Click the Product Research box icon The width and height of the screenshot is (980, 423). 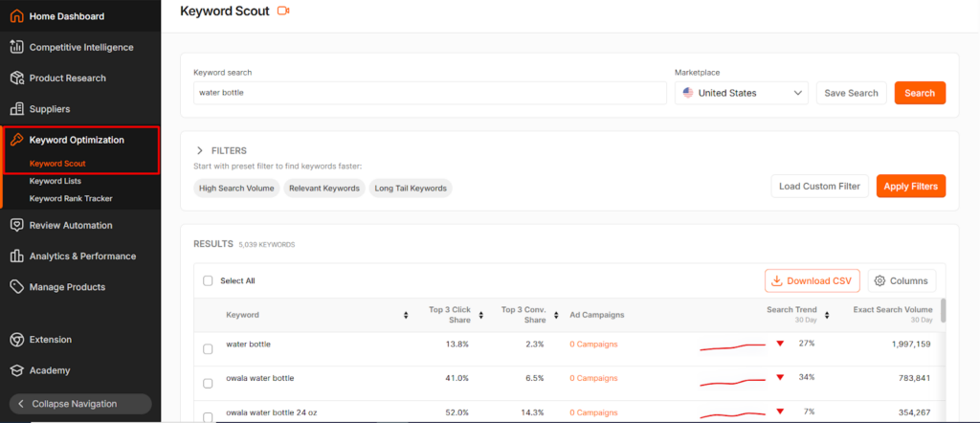point(16,78)
